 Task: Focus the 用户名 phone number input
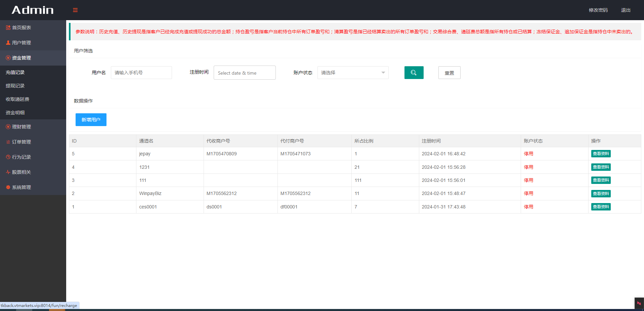141,73
